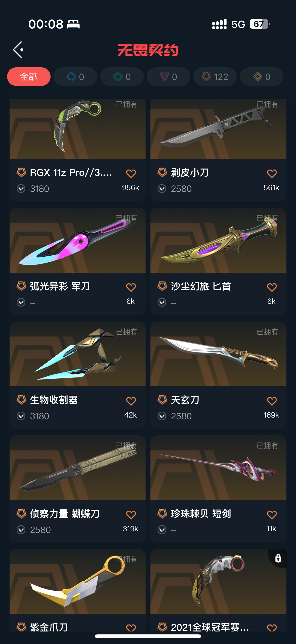
Task: Filter by blue circle tier
Action: [75, 76]
